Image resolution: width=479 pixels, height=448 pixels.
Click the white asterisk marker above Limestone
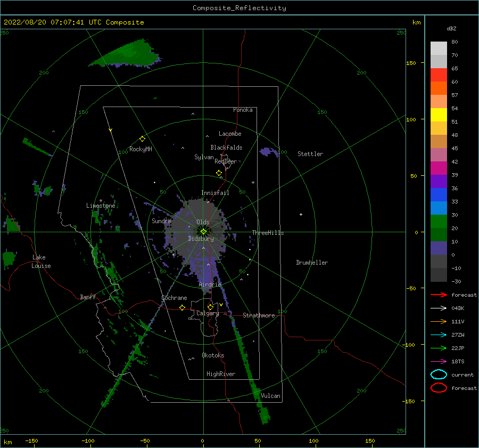click(101, 201)
